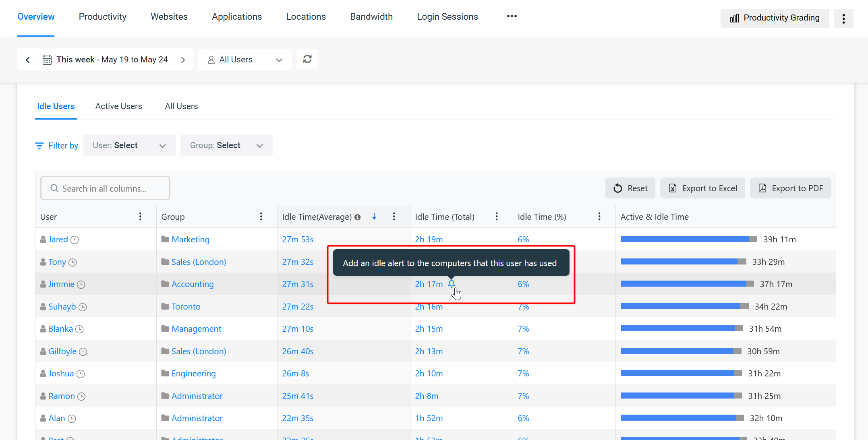Click the idle alert bell for Jimmie
868x440 pixels.
452,284
